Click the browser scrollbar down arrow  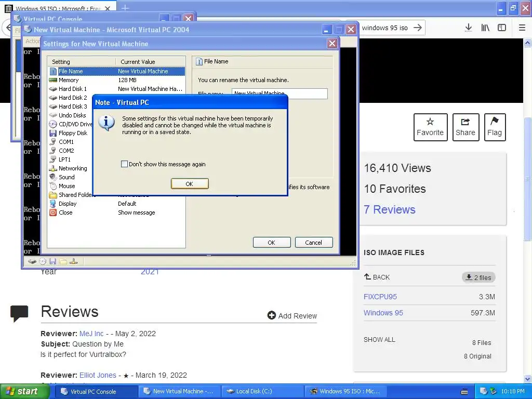tap(528, 379)
